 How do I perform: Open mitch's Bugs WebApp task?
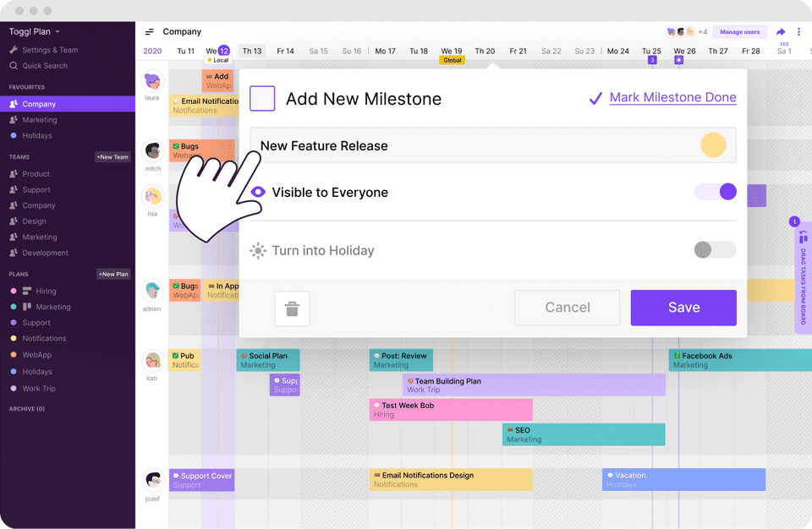202,150
